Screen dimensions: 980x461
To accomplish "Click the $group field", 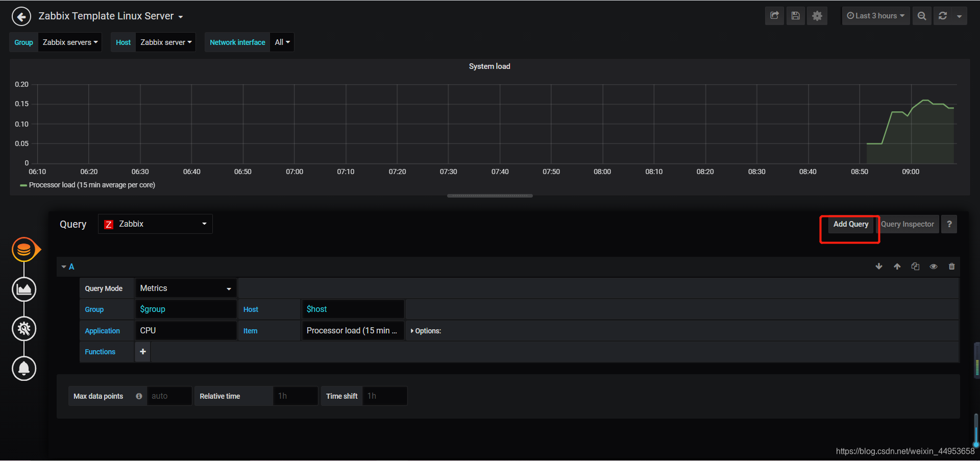I will click(186, 309).
